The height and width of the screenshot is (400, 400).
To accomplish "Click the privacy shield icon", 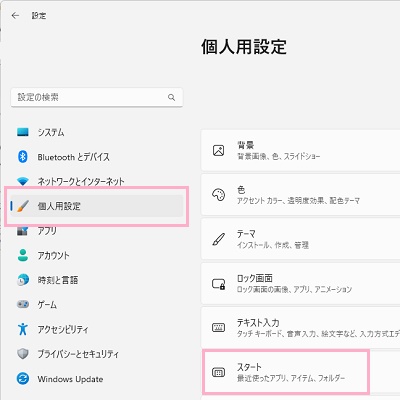I will pos(23,354).
